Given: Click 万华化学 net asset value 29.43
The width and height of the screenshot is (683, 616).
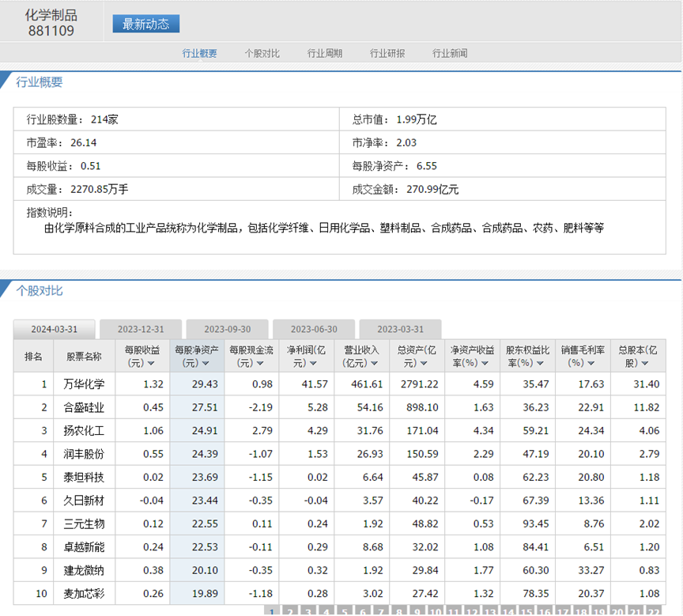Looking at the screenshot, I should coord(205,384).
